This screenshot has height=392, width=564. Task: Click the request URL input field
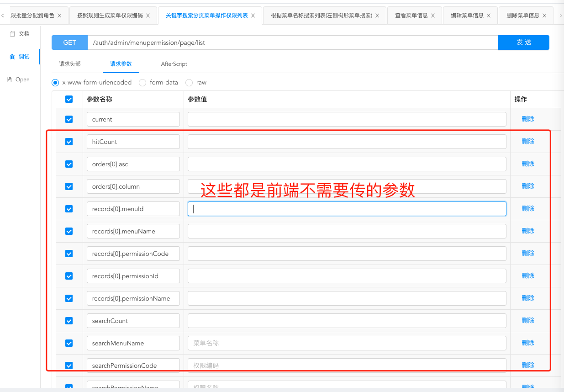(x=292, y=42)
